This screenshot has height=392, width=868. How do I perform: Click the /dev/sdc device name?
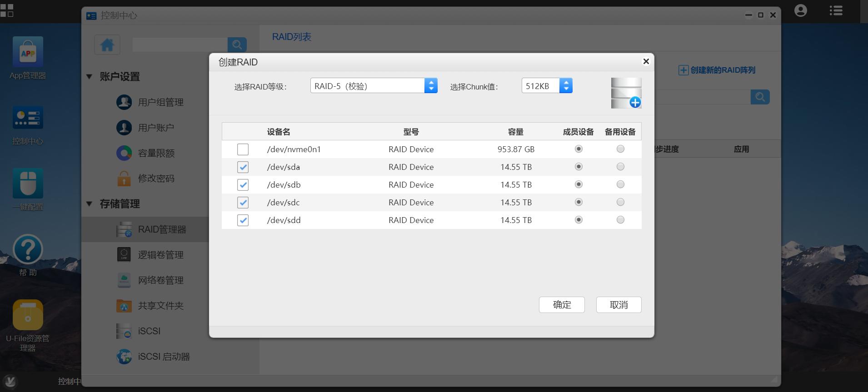point(283,203)
